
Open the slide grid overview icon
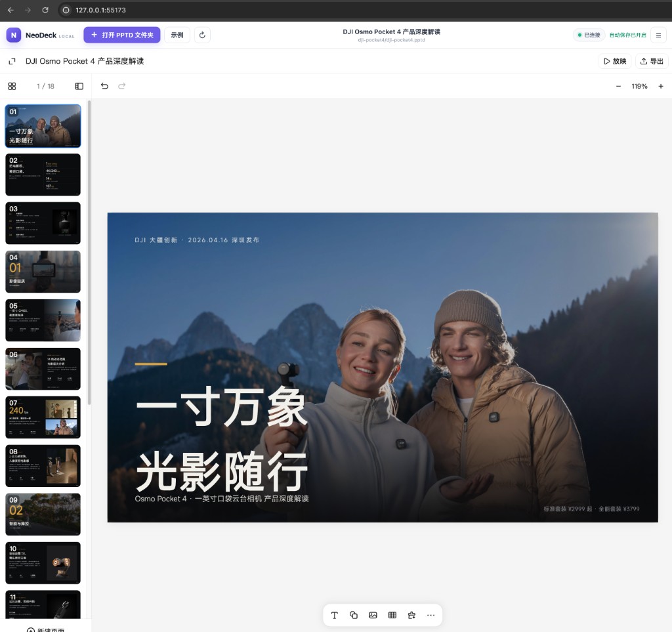(12, 86)
